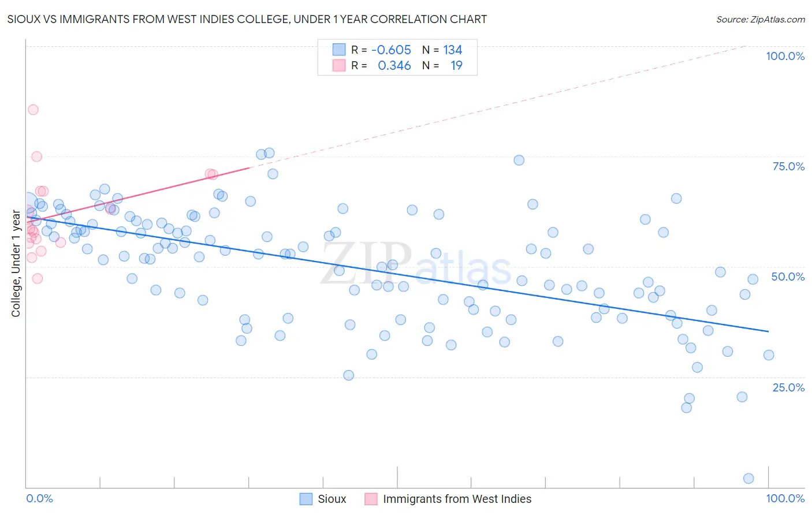Click the N = 134 value in legend
The image size is (812, 515).
click(x=442, y=50)
